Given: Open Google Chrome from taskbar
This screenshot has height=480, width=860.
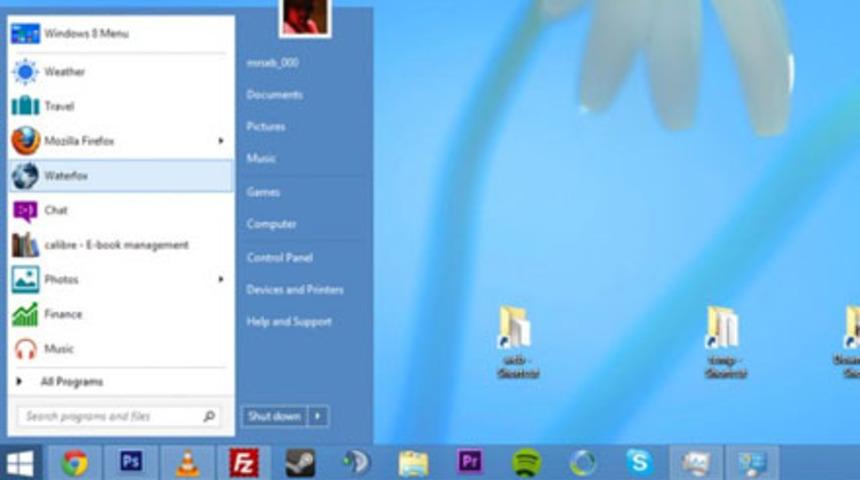Looking at the screenshot, I should (75, 463).
